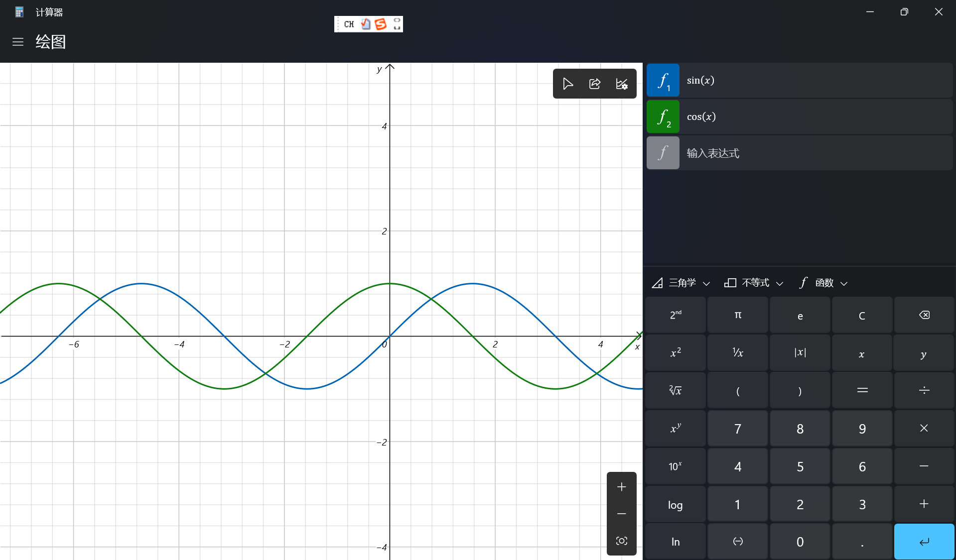Open graph options settings icon

[622, 84]
